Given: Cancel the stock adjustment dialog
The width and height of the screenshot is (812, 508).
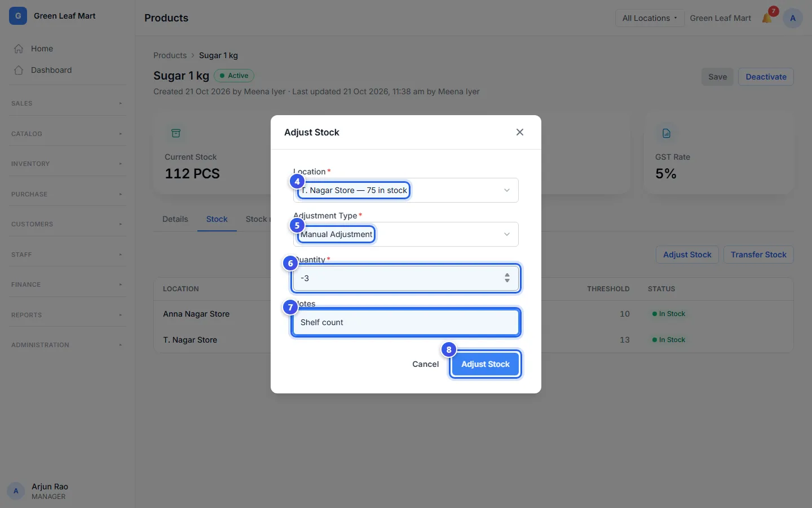Looking at the screenshot, I should coord(426,364).
